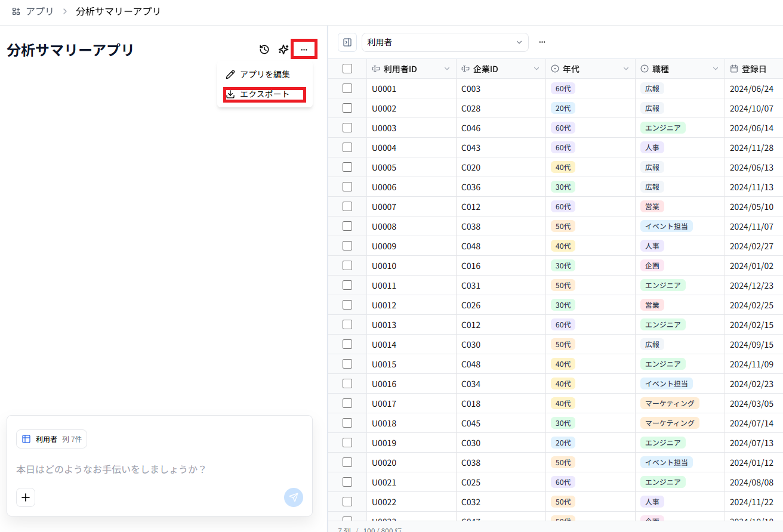Collapse the side panel with toggle icon
Viewport: 783px width, 532px height.
347,42
